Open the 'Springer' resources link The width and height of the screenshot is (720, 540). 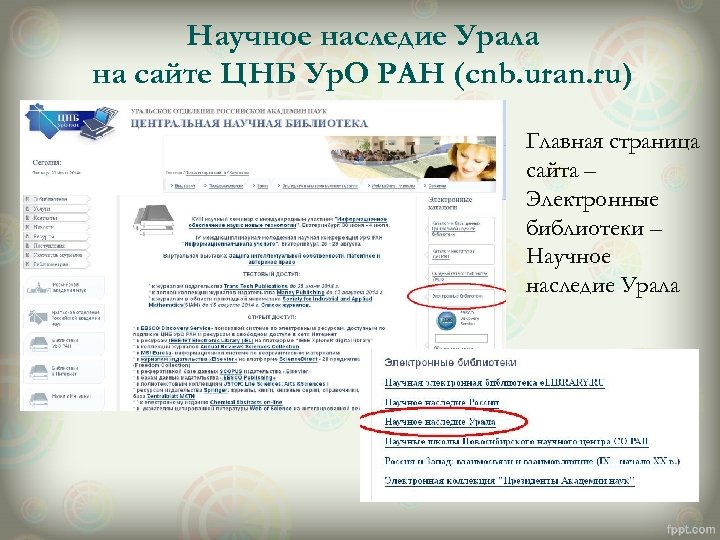[x=213, y=390]
